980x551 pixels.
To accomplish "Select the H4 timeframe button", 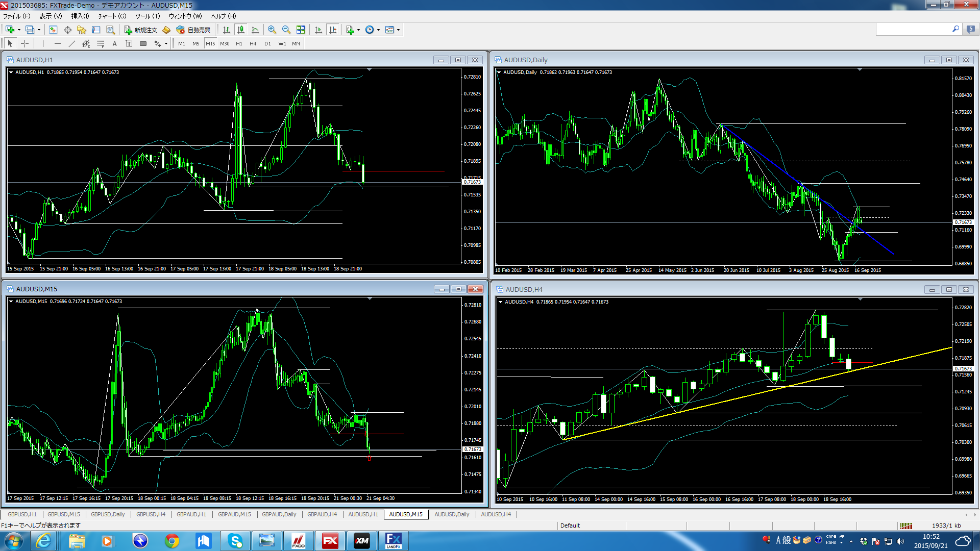I will [253, 43].
